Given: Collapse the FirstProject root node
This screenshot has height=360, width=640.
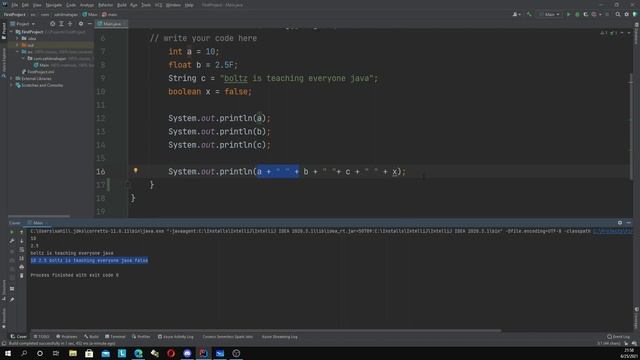Looking at the screenshot, I should [x=11, y=31].
